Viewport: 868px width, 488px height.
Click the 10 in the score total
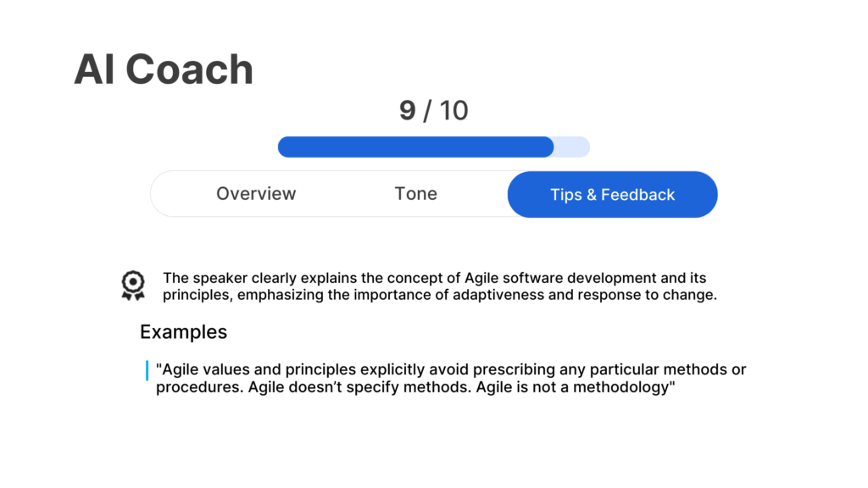point(453,110)
